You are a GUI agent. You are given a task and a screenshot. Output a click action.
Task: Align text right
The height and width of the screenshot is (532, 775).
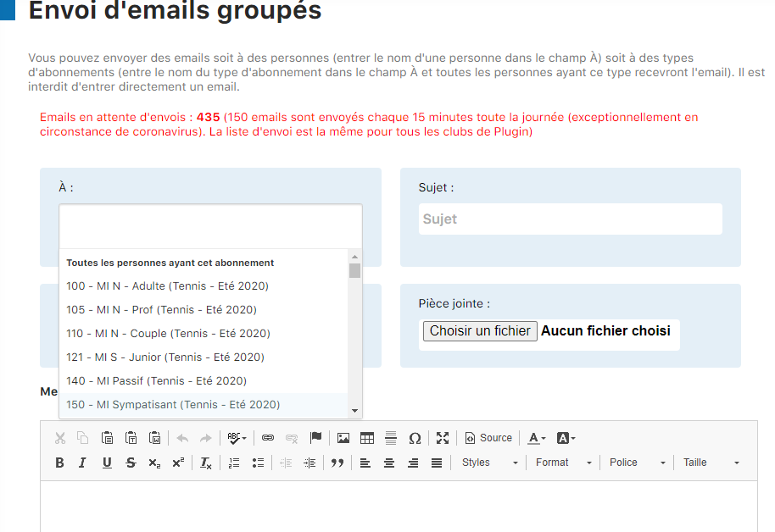coord(413,463)
